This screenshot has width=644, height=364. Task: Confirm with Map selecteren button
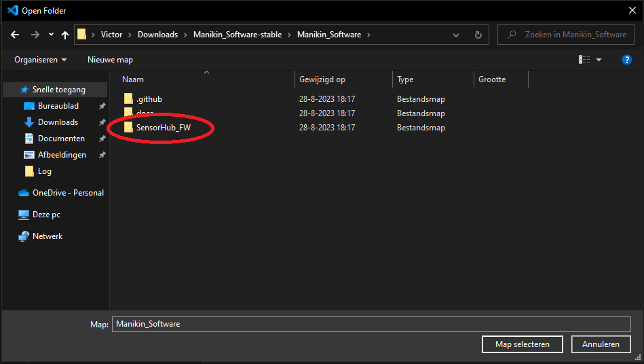tap(523, 344)
